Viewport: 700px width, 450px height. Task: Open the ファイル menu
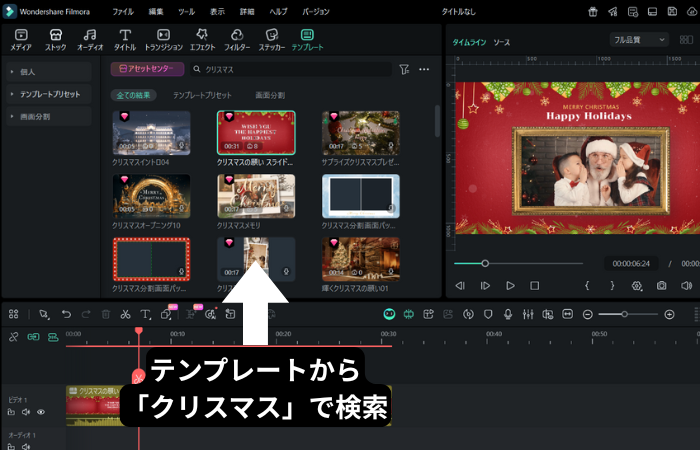(x=123, y=12)
